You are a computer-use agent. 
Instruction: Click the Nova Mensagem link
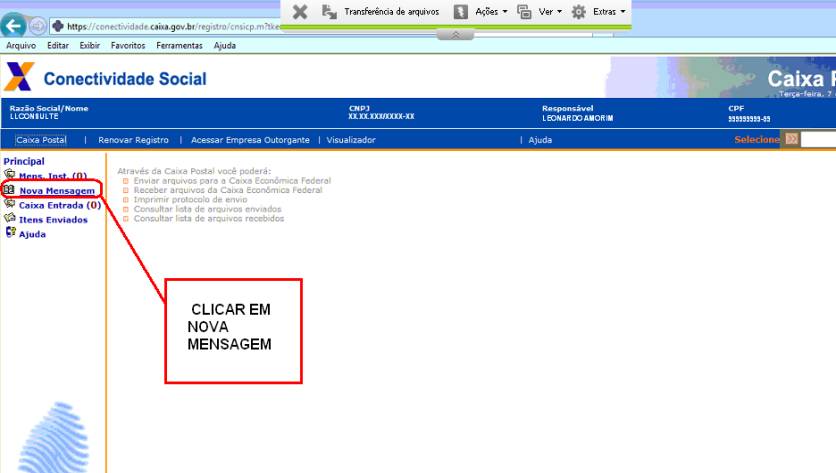(57, 190)
